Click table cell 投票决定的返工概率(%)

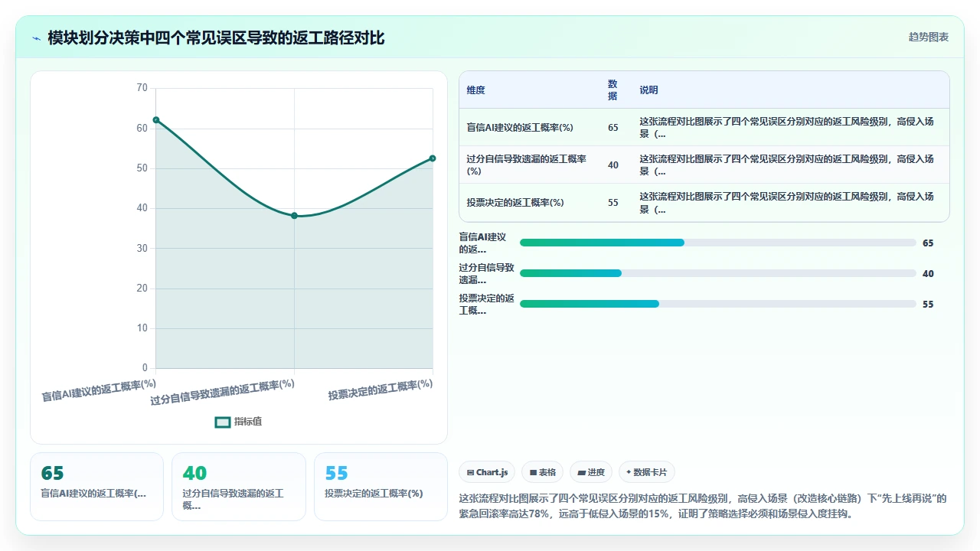pyautogui.click(x=515, y=202)
